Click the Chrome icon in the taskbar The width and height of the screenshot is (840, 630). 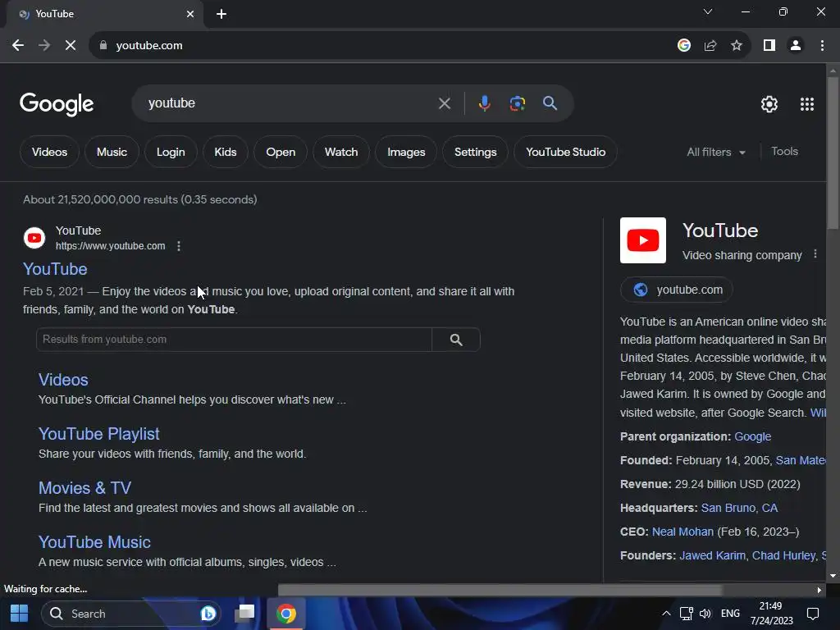tap(286, 614)
